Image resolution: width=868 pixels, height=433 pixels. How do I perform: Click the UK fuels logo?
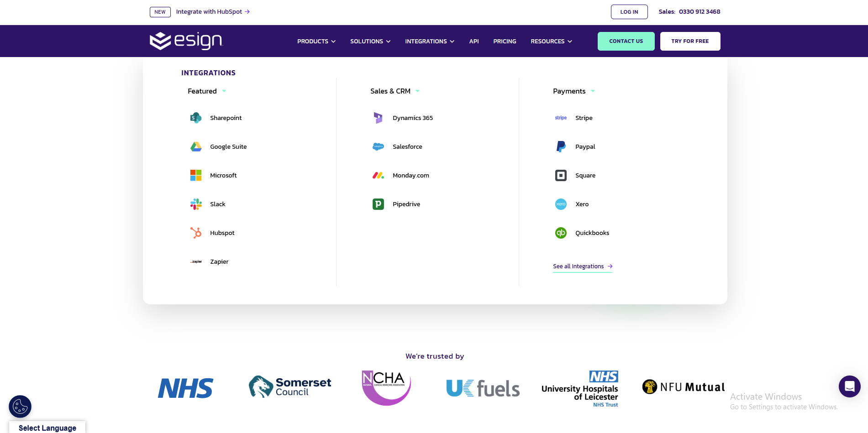coord(483,388)
